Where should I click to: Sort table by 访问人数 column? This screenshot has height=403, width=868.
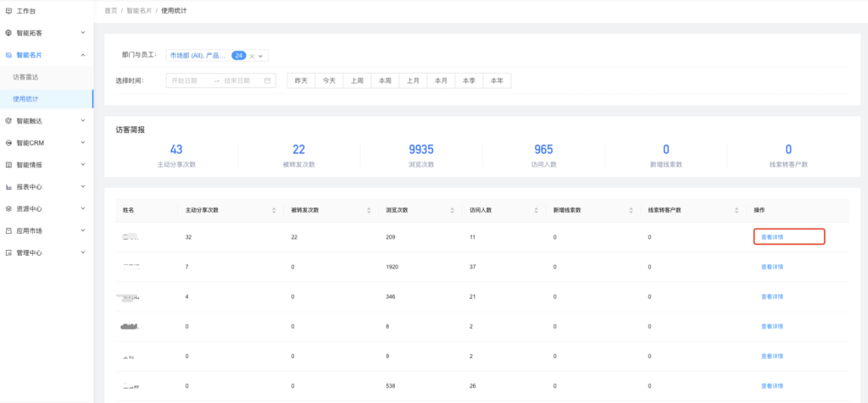tap(536, 210)
